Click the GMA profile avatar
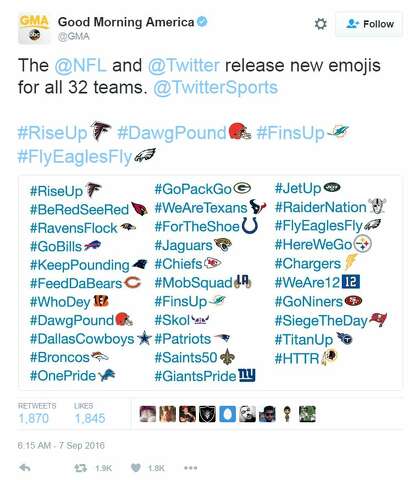 click(34, 29)
